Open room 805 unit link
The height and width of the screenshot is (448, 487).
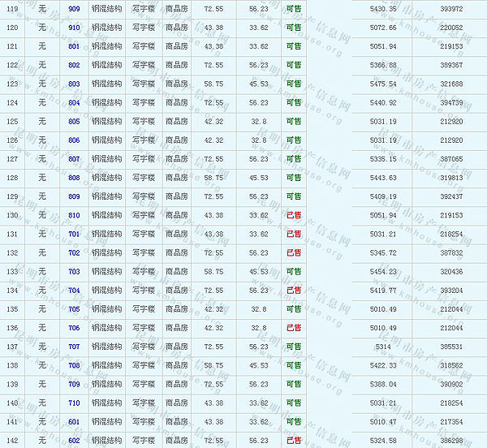coord(74,121)
